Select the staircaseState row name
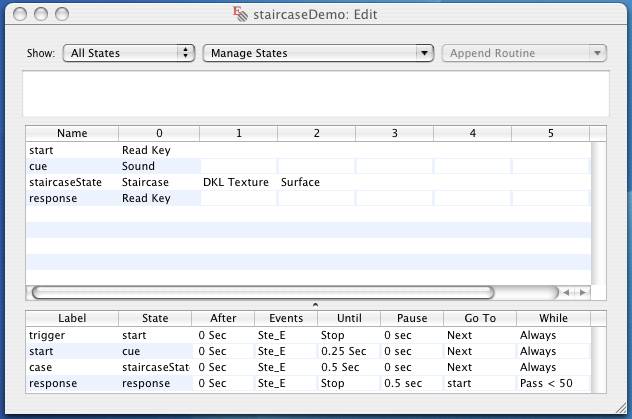 pos(66,182)
